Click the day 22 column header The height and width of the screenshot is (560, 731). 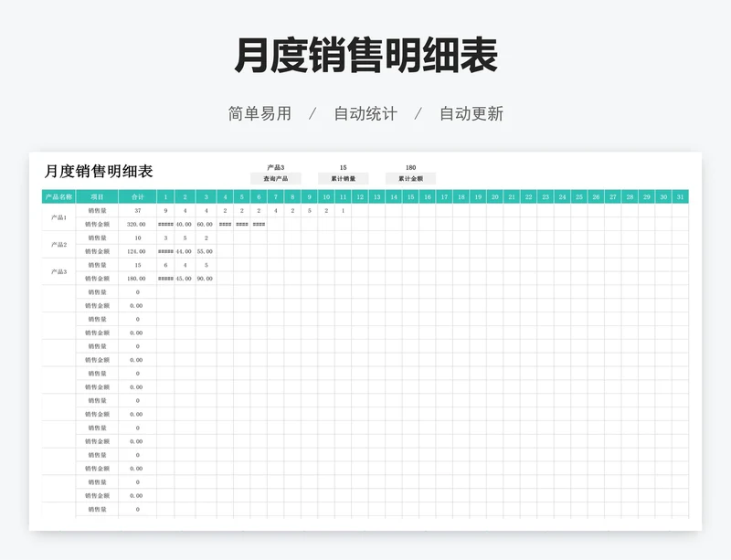[529, 196]
